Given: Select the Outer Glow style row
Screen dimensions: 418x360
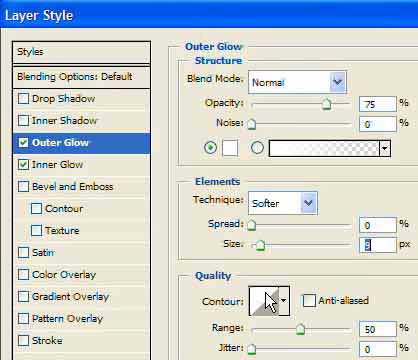Looking at the screenshot, I should point(81,143).
